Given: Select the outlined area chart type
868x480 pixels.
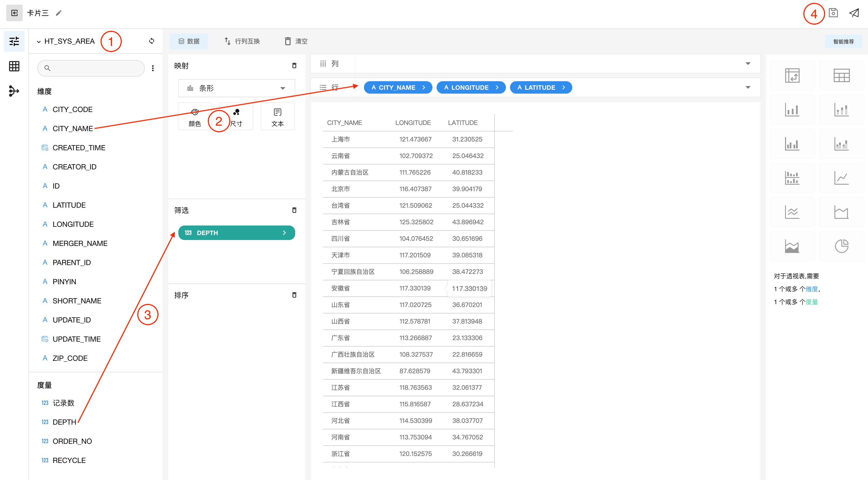Looking at the screenshot, I should (x=841, y=212).
